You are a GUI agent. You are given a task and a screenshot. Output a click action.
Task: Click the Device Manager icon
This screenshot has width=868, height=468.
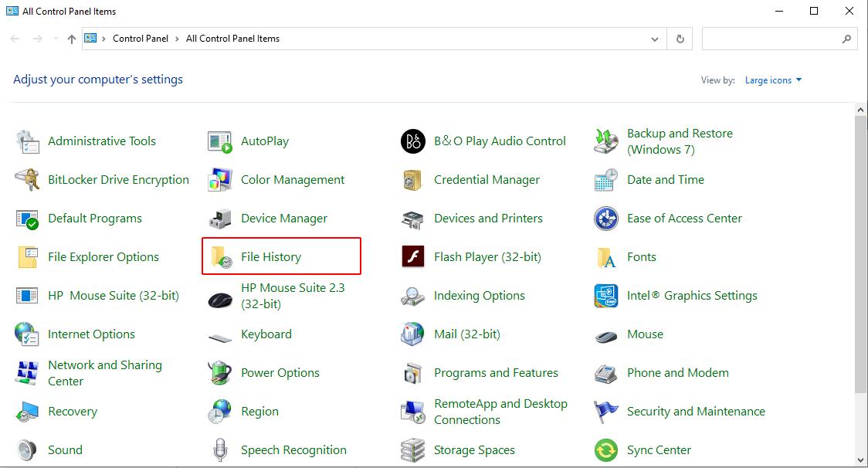pyautogui.click(x=220, y=219)
